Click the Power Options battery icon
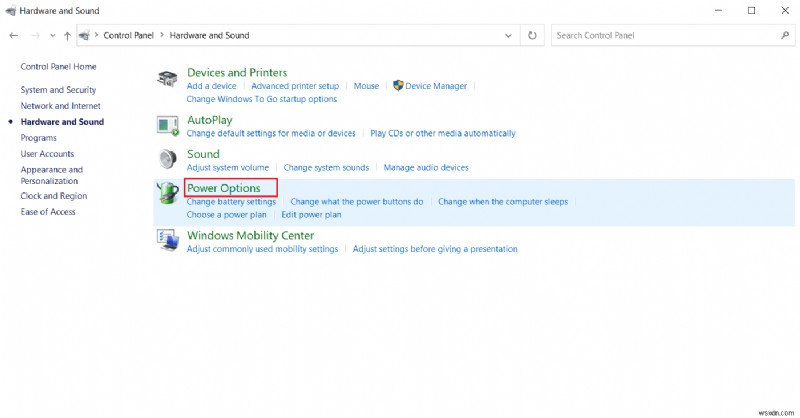The height and width of the screenshot is (418, 800). (x=167, y=193)
